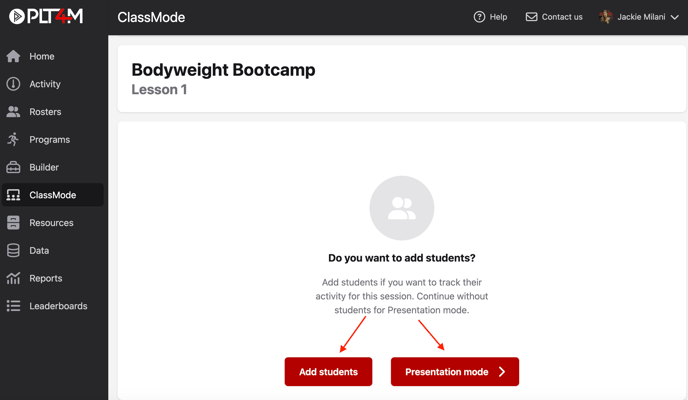
Task: Click the Data database icon
Action: click(13, 251)
